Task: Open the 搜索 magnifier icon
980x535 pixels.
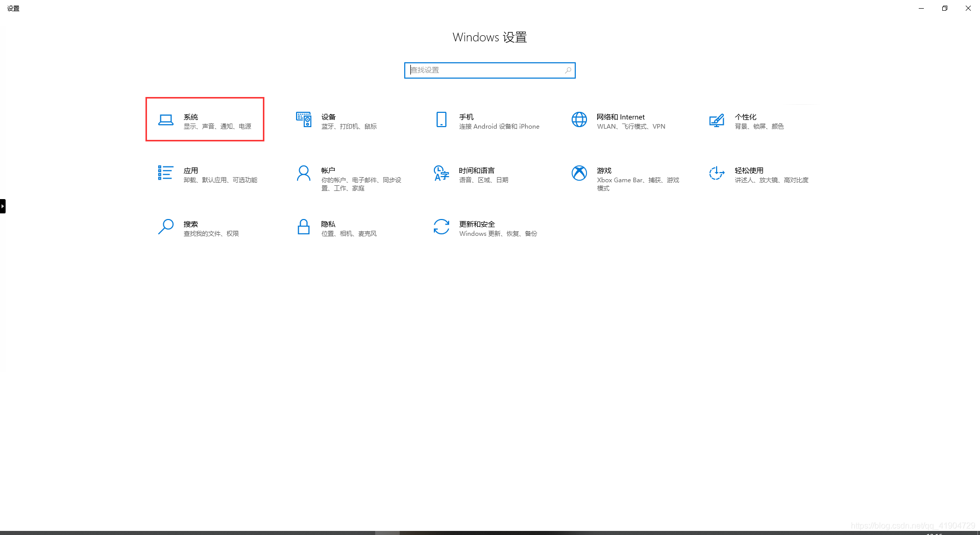Action: point(165,227)
